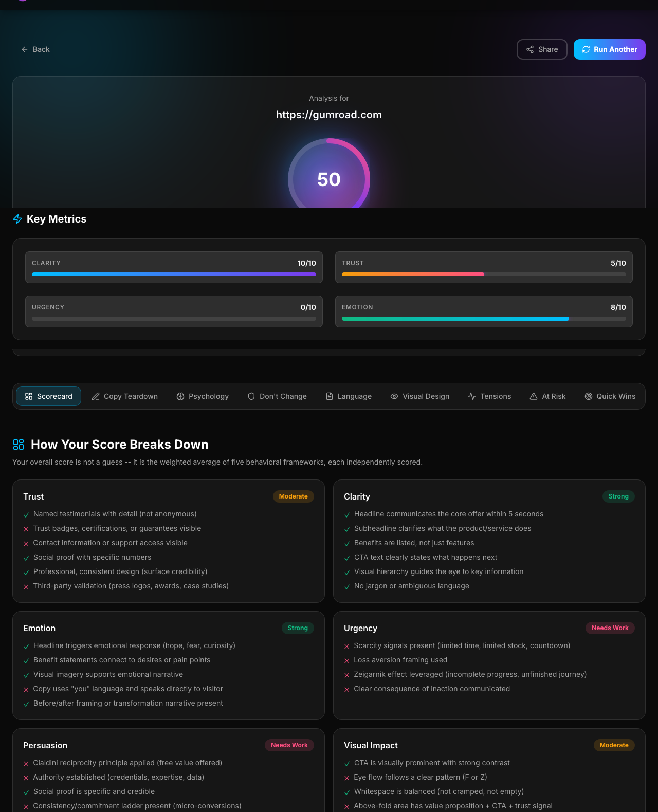Click the Strong badge on the Emotion card
Viewport: 658px width, 812px height.
pos(298,628)
